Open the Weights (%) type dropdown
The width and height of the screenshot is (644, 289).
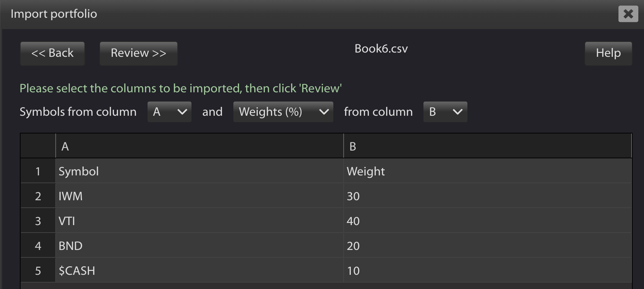point(283,112)
